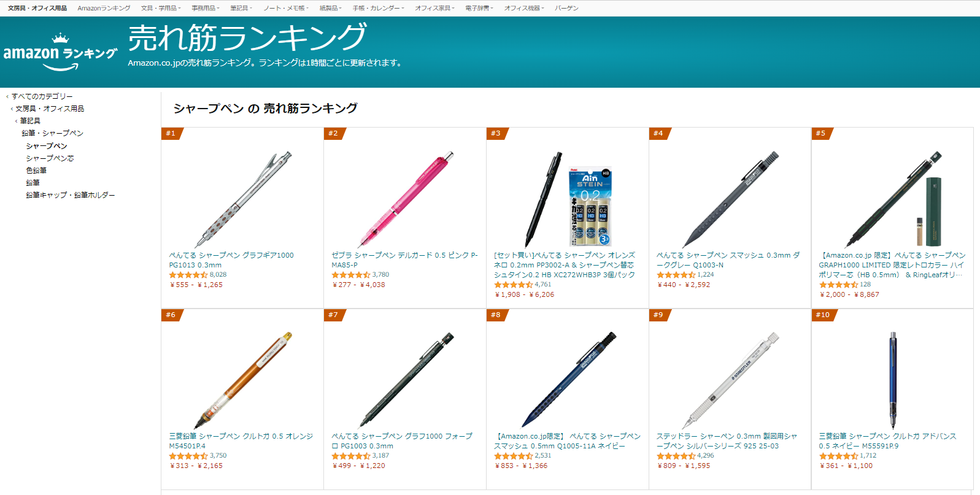The image size is (980, 495).
Task: Open the ぺんてる グラフギア1000 PG1013 product link
Action: tap(231, 260)
